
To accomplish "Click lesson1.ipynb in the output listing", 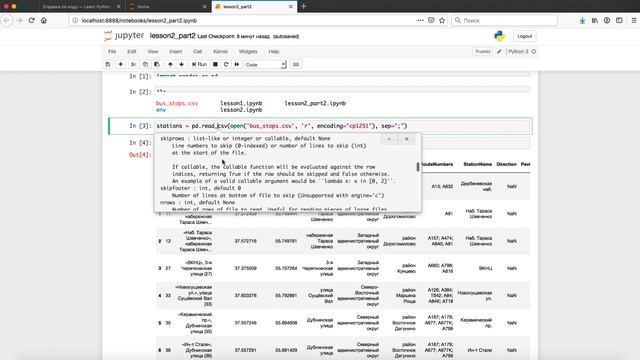I will click(x=241, y=103).
